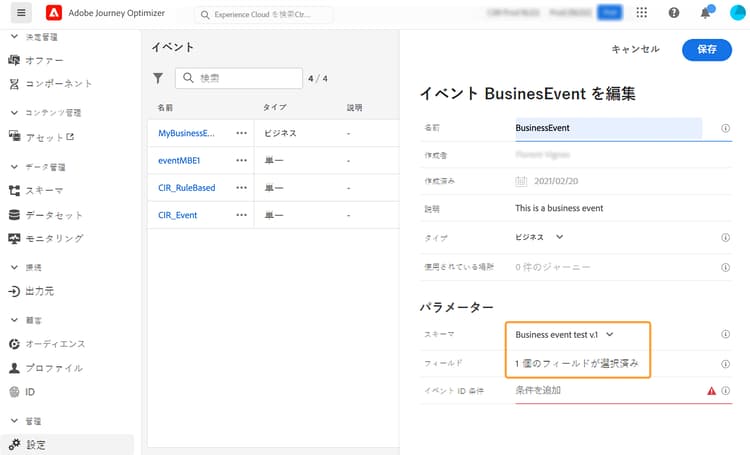Collapse the 決定管理 sidebar section
Viewport: 750px width, 455px height.
(14, 37)
